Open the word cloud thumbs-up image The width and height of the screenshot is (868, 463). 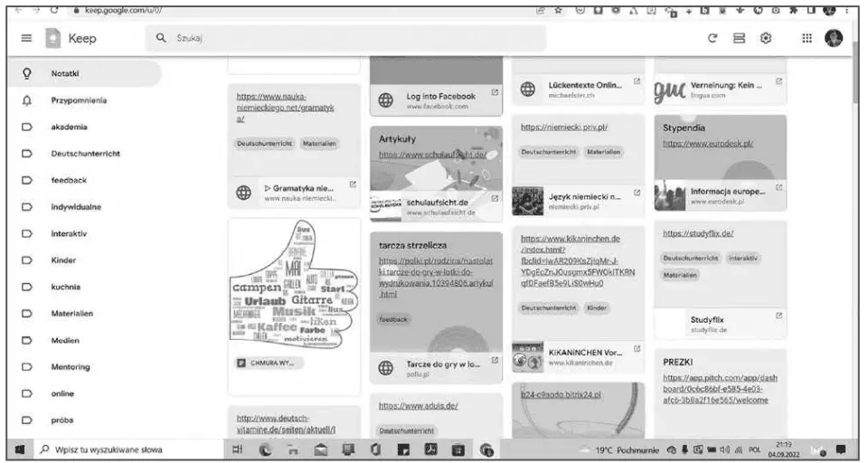[293, 285]
